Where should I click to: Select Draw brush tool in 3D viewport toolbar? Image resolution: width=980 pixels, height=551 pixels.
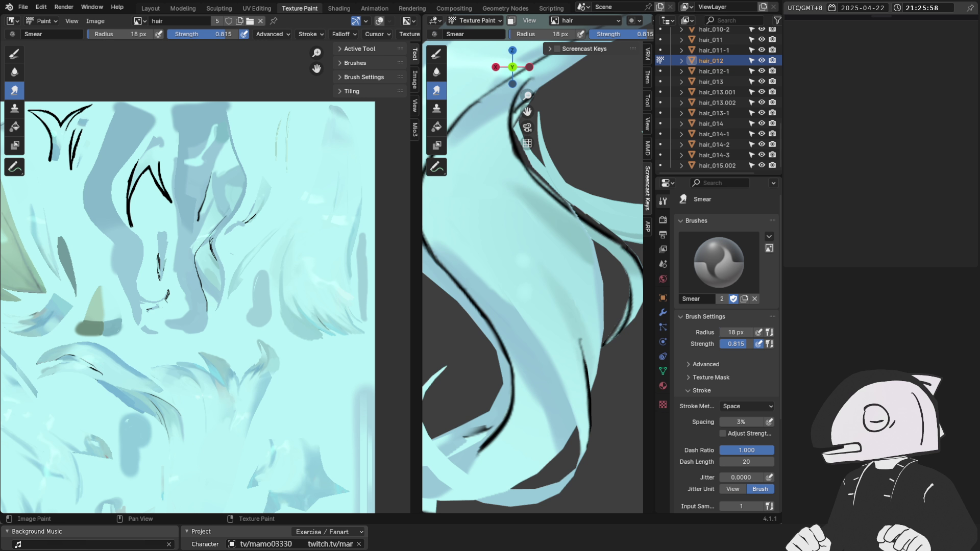point(436,54)
